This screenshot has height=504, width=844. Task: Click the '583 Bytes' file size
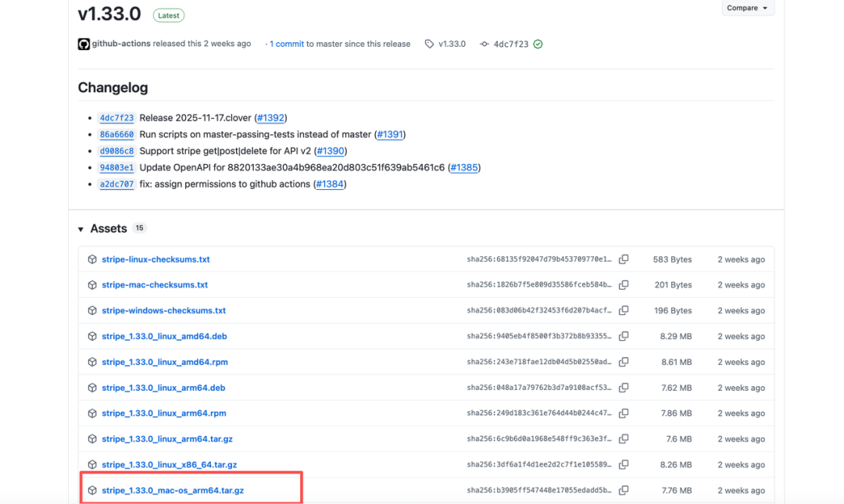tap(672, 259)
